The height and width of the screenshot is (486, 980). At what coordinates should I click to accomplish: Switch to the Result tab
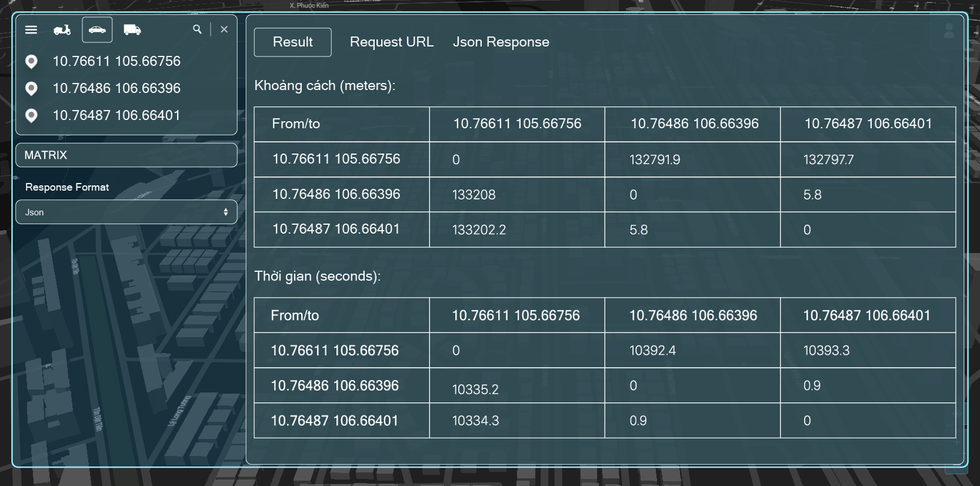click(292, 42)
